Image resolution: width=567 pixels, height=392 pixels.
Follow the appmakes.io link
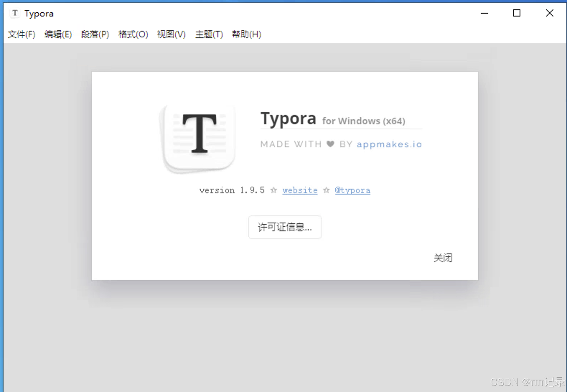389,144
